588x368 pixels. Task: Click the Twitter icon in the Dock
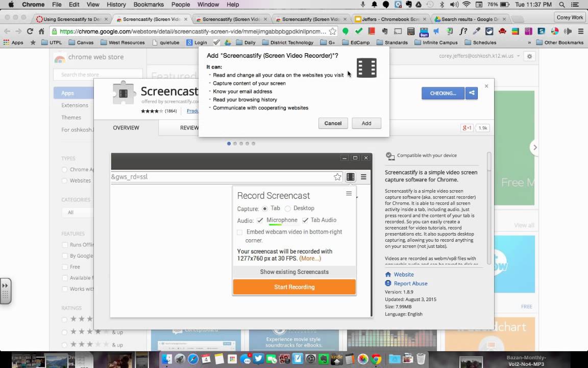258,359
